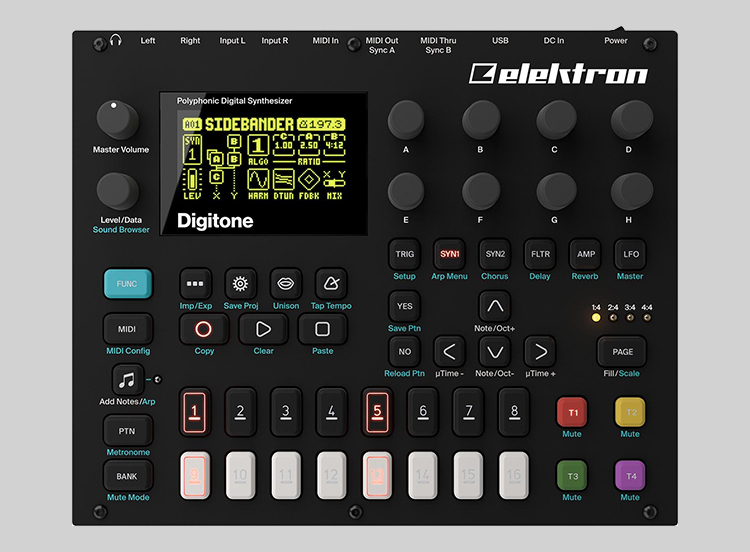Click the Elektron logo
Screen dimensions: 750x552
(558, 74)
